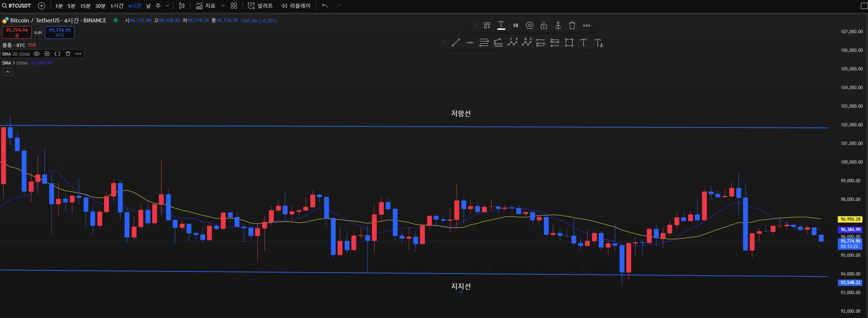The image size is (868, 318).
Task: Open drawing settings hexagon icon
Action: click(x=529, y=25)
